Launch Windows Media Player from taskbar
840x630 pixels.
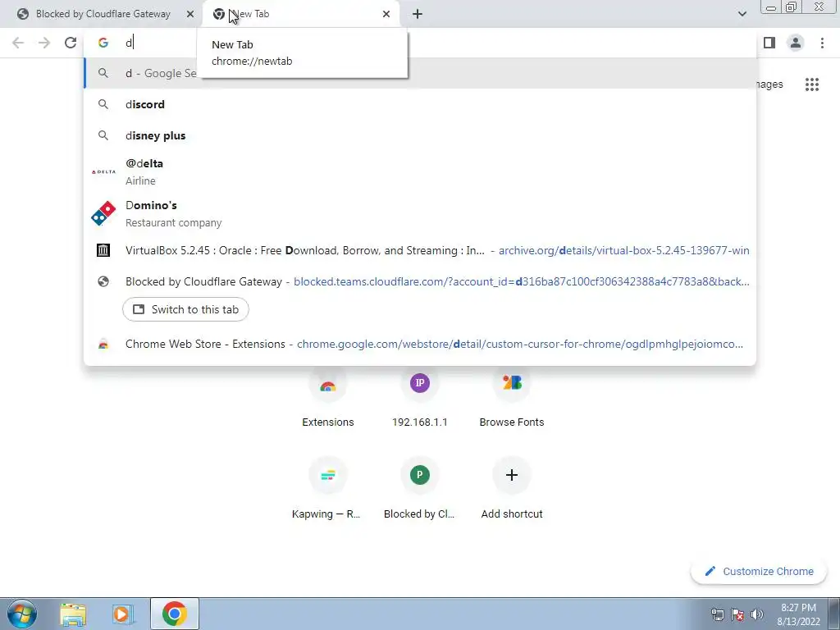coord(122,614)
